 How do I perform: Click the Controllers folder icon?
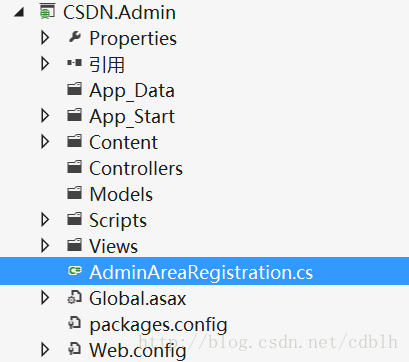(74, 167)
